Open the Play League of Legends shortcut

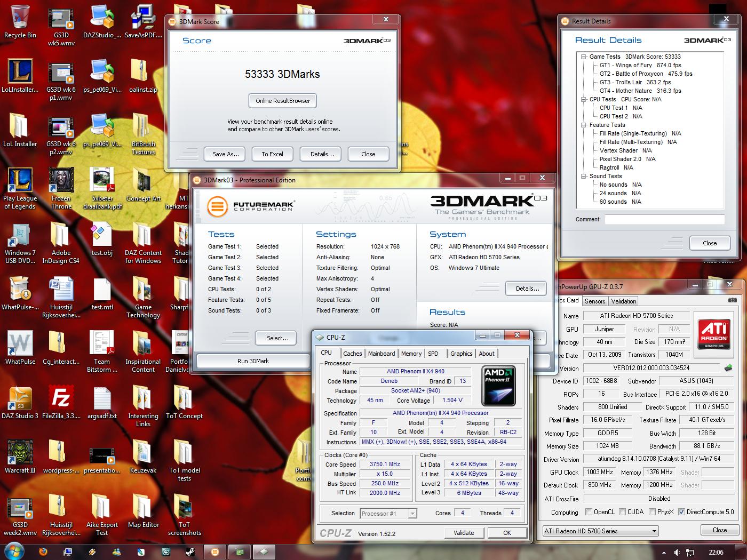[20, 189]
